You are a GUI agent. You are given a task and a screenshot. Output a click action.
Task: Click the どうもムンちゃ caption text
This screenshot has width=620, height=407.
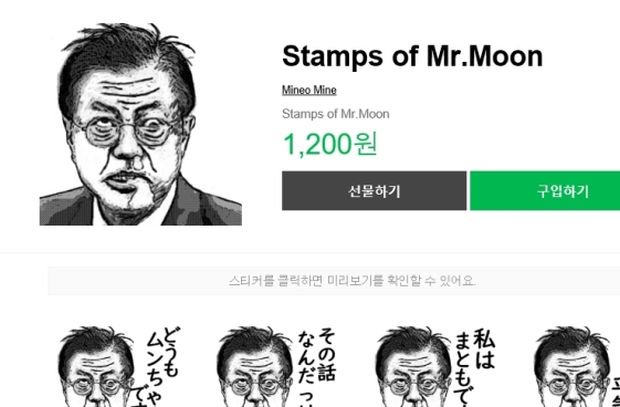(x=162, y=366)
